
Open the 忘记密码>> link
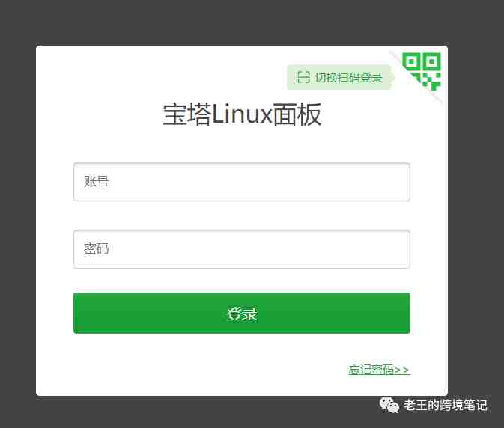point(379,370)
